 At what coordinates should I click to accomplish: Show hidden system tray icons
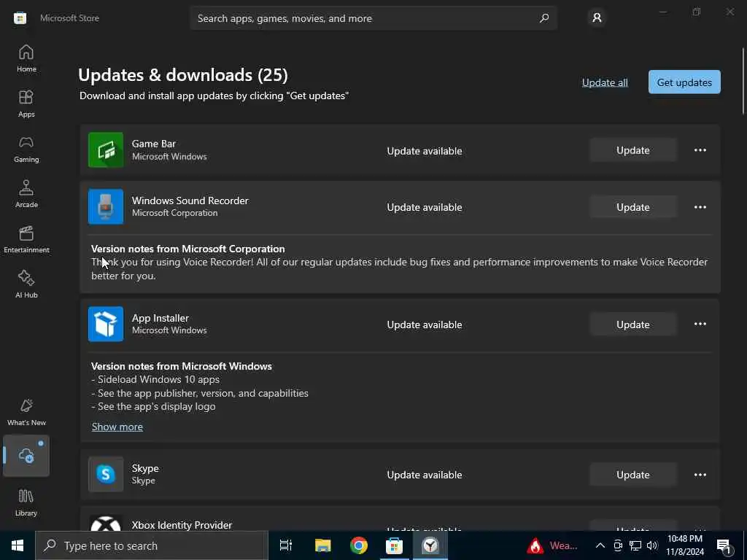600,545
